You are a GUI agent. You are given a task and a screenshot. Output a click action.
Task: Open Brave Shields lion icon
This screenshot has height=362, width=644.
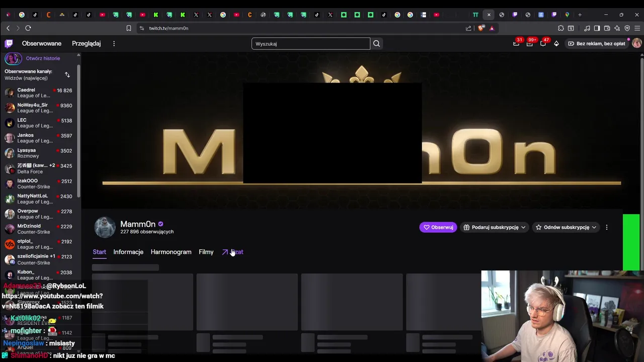pyautogui.click(x=481, y=28)
